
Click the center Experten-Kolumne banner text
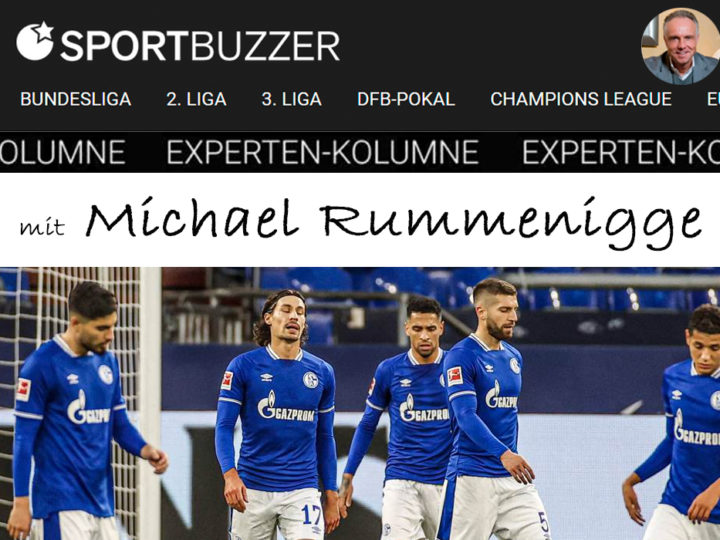(323, 152)
